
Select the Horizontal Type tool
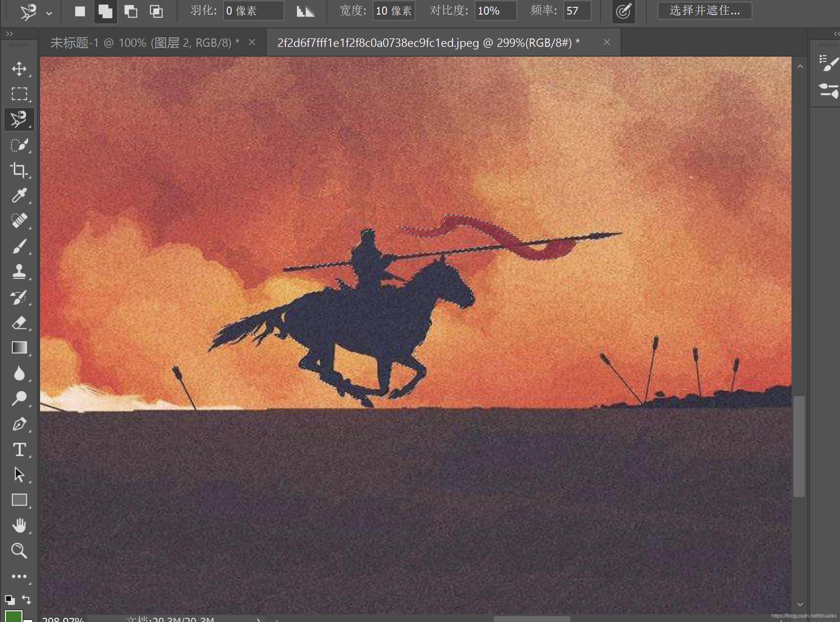click(x=19, y=449)
